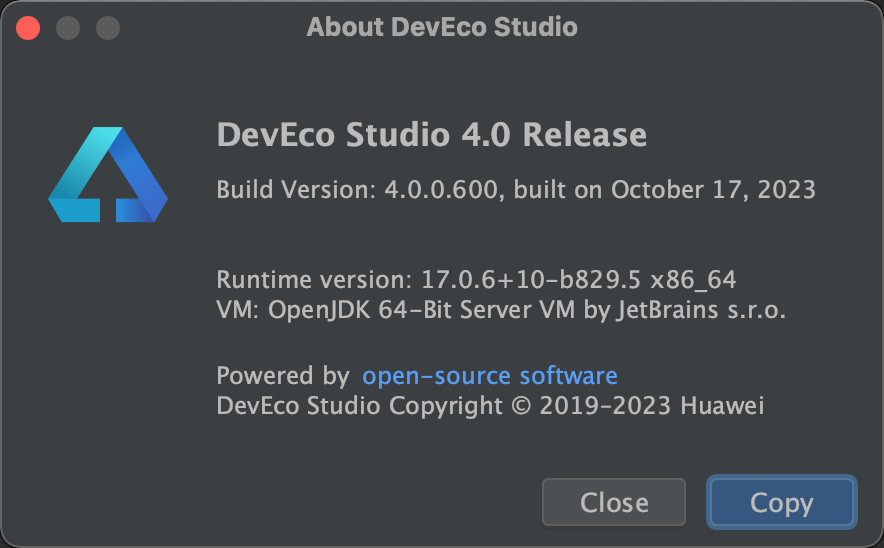Click the DevEco Studio triangular logo
The width and height of the screenshot is (884, 548).
pyautogui.click(x=108, y=174)
